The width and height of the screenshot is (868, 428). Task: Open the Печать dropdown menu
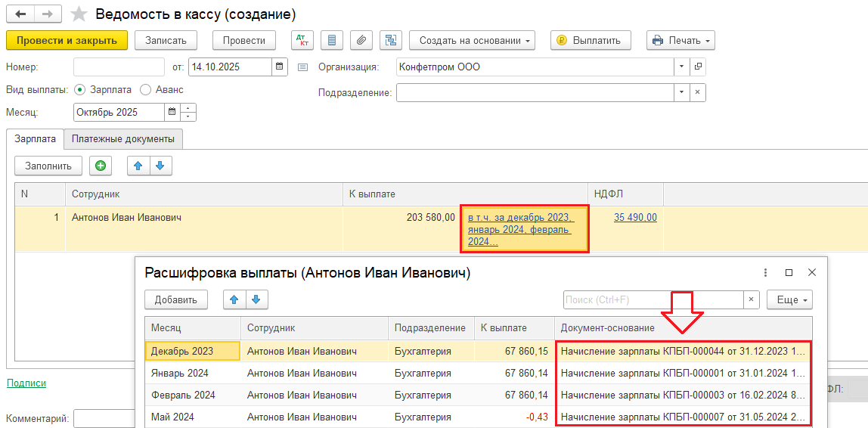click(x=680, y=40)
